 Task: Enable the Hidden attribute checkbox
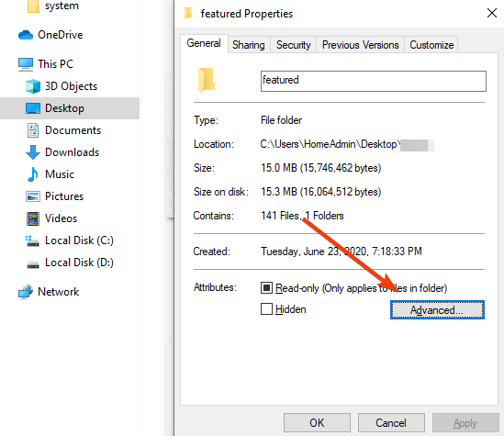pos(266,309)
